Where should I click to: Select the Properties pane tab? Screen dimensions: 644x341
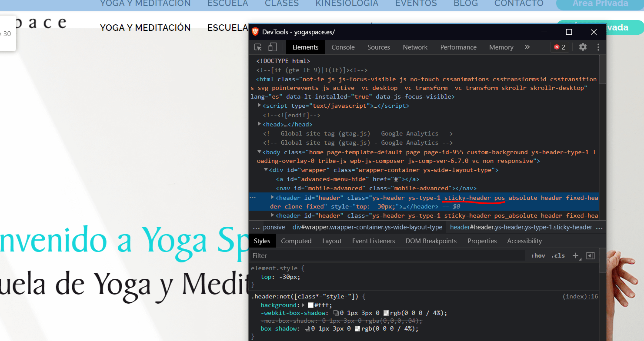click(x=482, y=241)
